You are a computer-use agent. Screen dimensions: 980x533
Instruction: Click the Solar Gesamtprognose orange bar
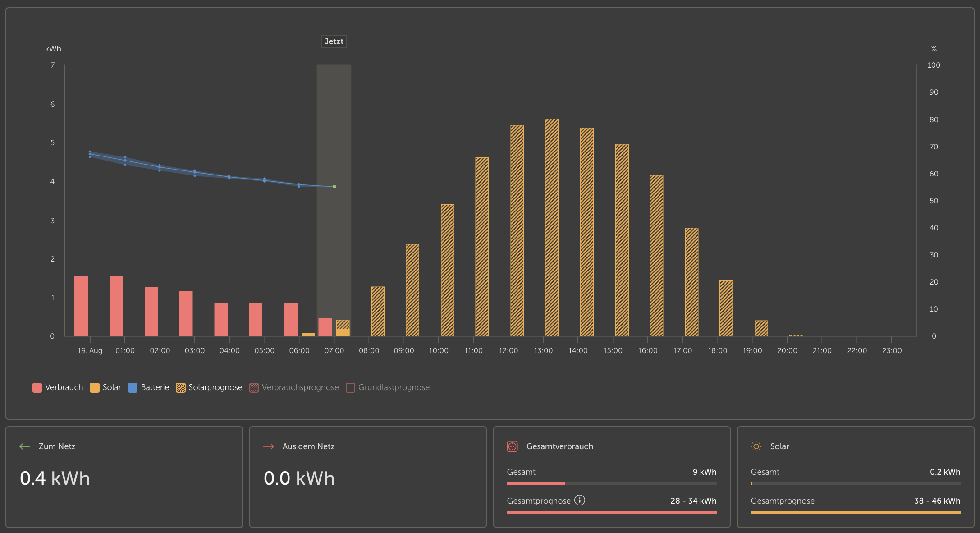point(856,513)
